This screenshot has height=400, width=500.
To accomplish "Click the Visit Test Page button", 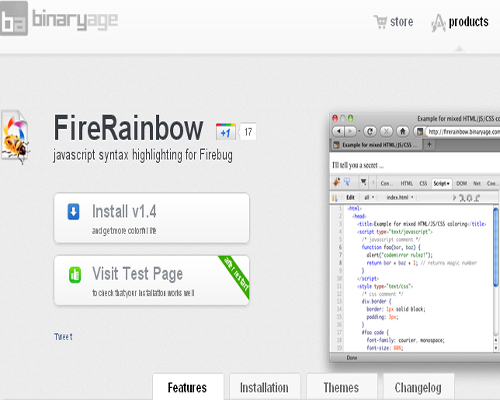I will pos(151,280).
